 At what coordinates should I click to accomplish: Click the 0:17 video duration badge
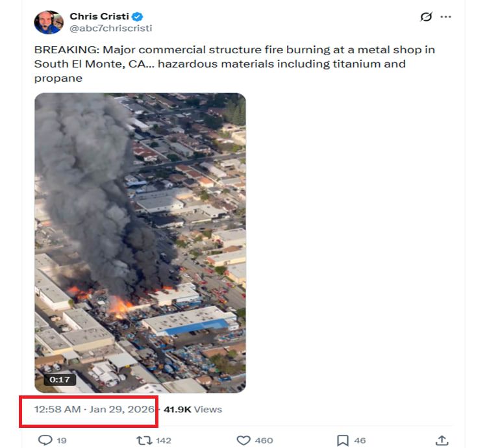pyautogui.click(x=59, y=380)
